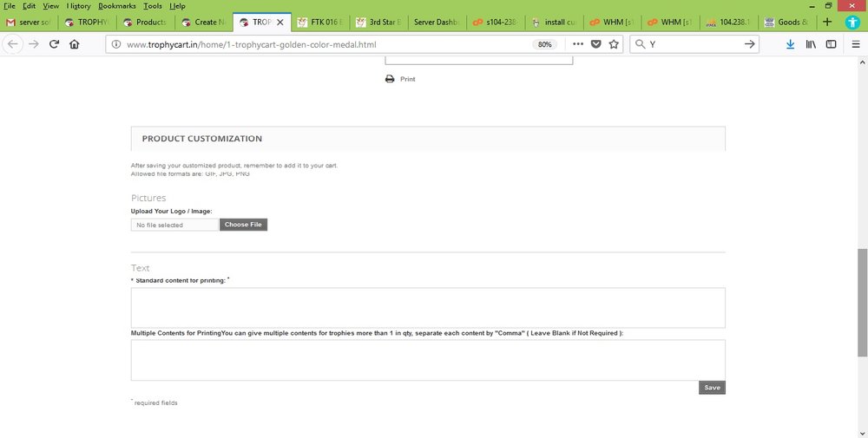Viewport: 868px width, 438px height.
Task: Click the accessibility icon beside new tab
Action: click(x=852, y=23)
